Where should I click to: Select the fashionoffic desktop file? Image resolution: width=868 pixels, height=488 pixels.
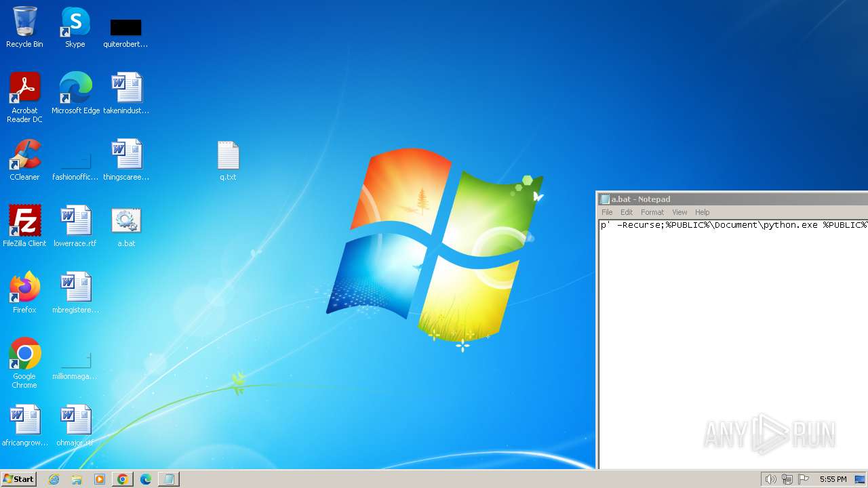coord(75,166)
